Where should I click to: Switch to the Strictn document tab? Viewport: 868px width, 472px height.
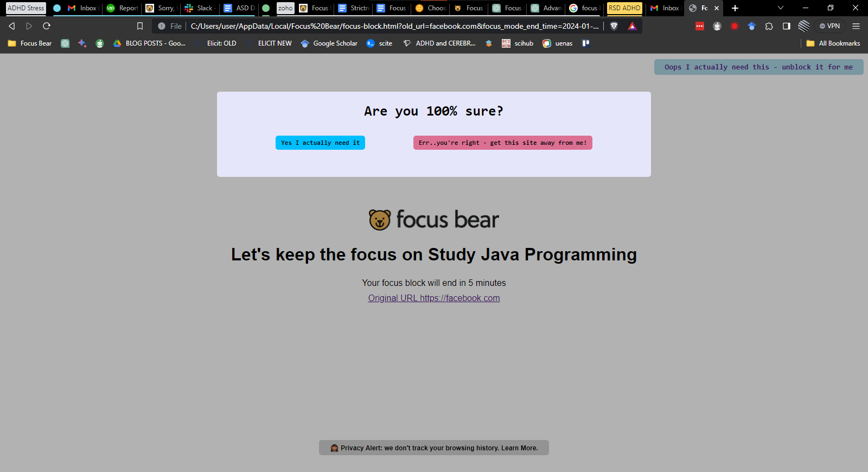pos(353,8)
